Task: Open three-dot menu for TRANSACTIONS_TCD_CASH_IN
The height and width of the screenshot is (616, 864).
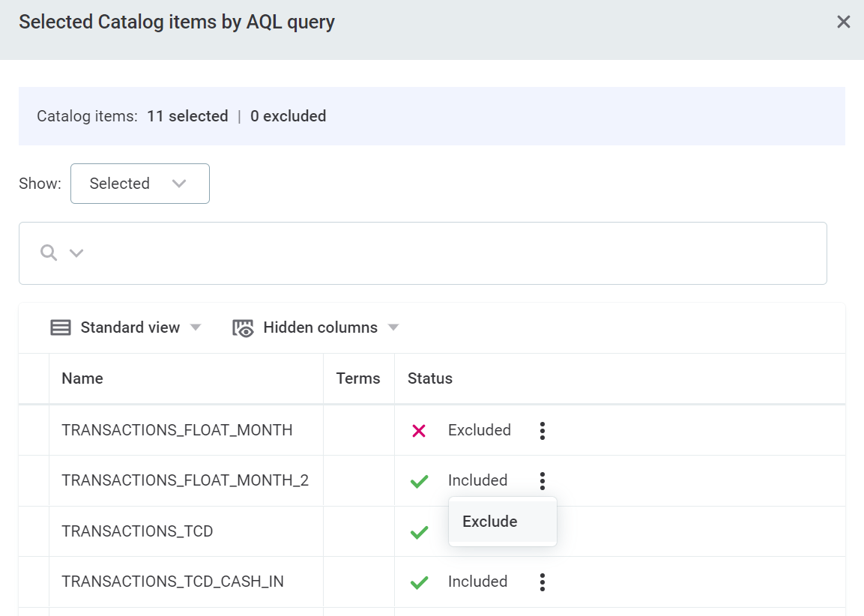Action: coord(543,582)
